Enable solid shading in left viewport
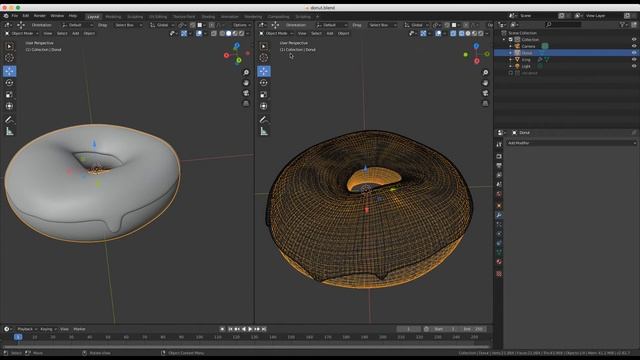 coord(229,33)
